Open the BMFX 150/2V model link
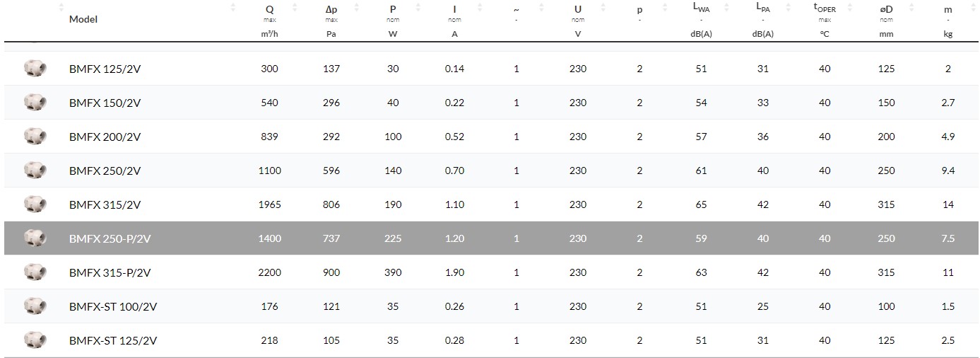 (105, 103)
